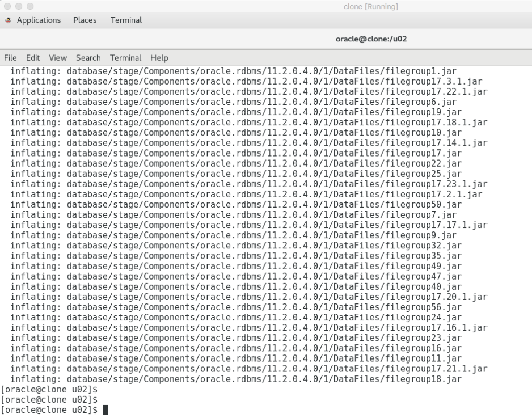
Task: Open the Terminal menu in the menubar
Action: [125, 57]
